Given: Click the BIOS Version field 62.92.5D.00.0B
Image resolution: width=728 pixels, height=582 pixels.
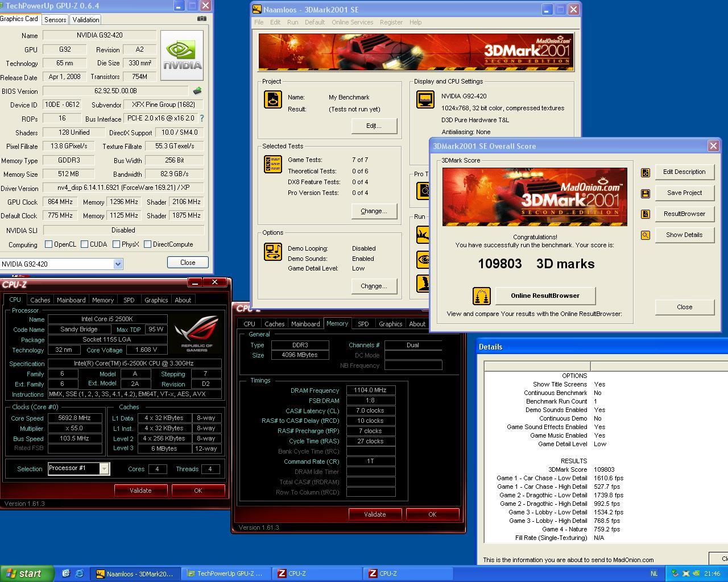Looking at the screenshot, I should (x=115, y=91).
